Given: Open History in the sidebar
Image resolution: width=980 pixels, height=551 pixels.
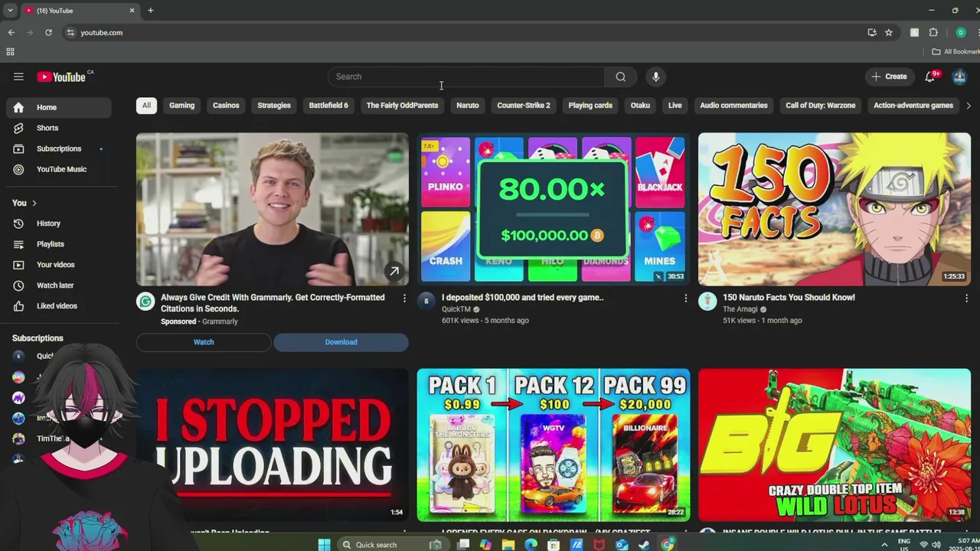Looking at the screenshot, I should point(59,223).
